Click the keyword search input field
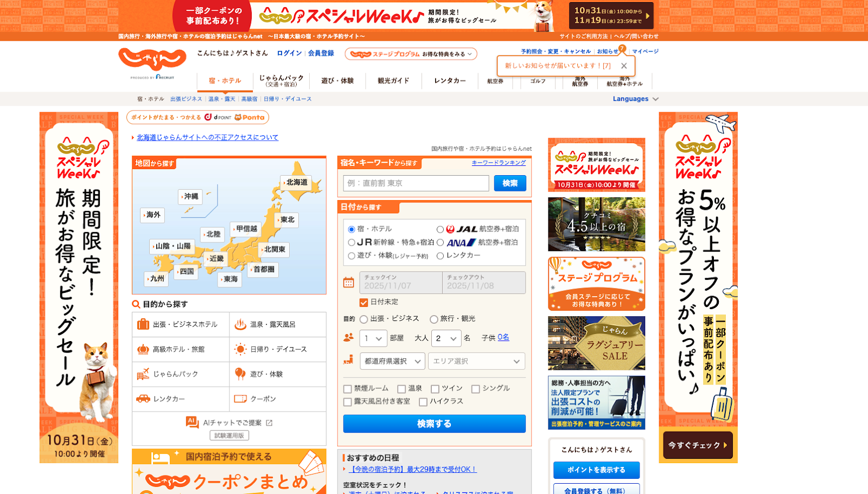Image resolution: width=868 pixels, height=494 pixels. pyautogui.click(x=416, y=183)
